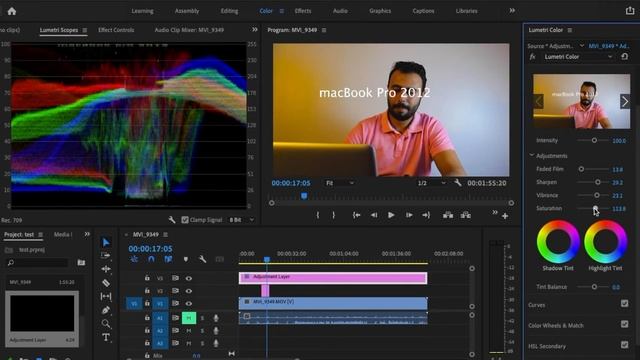This screenshot has height=360, width=640.
Task: Switch to the Assembly workspace
Action: pyautogui.click(x=187, y=11)
